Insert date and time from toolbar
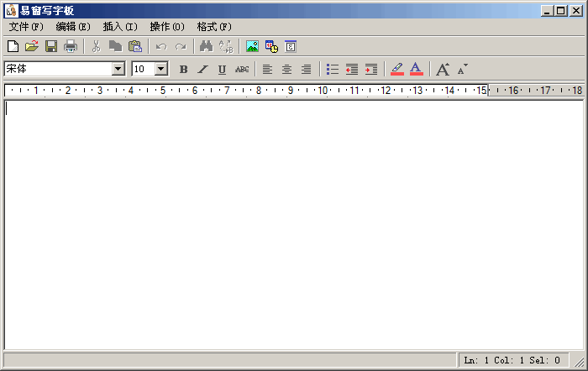Image resolution: width=588 pixels, height=371 pixels. click(271, 46)
